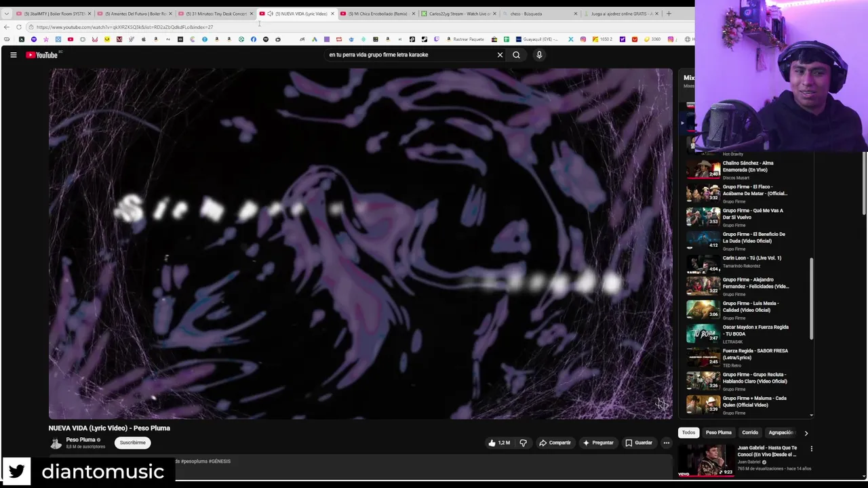Open the YouTube hamburger guide menu
Screen dimensions: 868x488
[x=13, y=55]
